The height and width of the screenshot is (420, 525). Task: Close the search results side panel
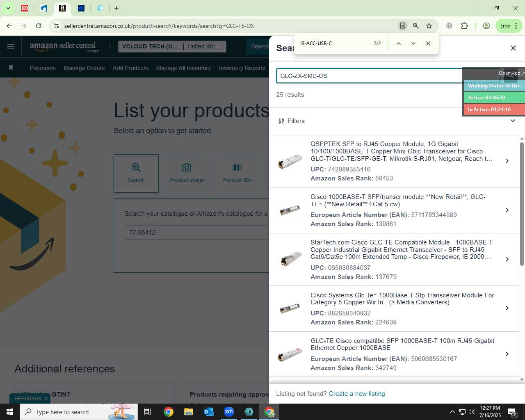point(513,48)
